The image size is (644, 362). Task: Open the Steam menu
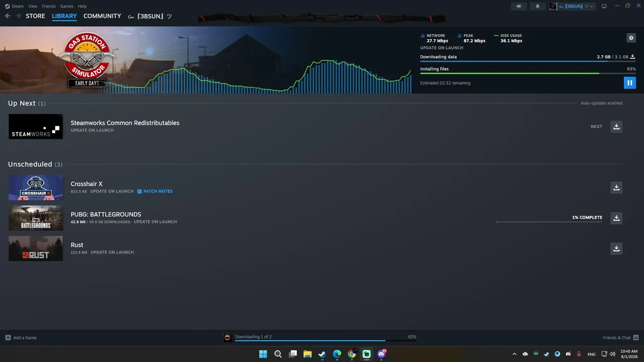point(15,6)
